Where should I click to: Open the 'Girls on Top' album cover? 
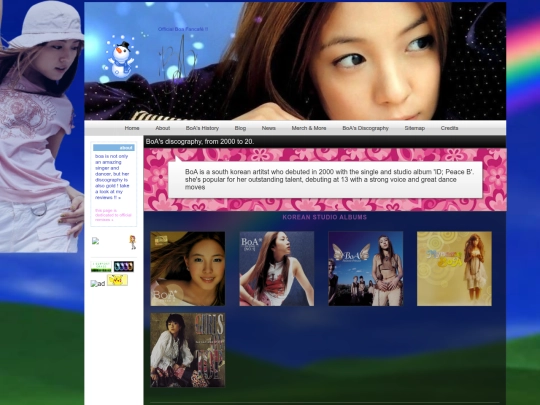click(x=188, y=350)
